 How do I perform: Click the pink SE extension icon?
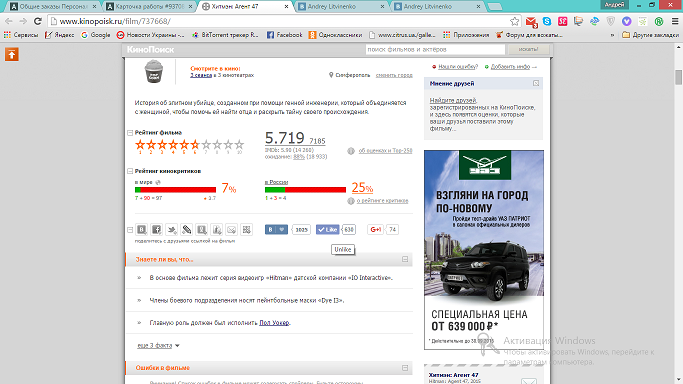[563, 21]
